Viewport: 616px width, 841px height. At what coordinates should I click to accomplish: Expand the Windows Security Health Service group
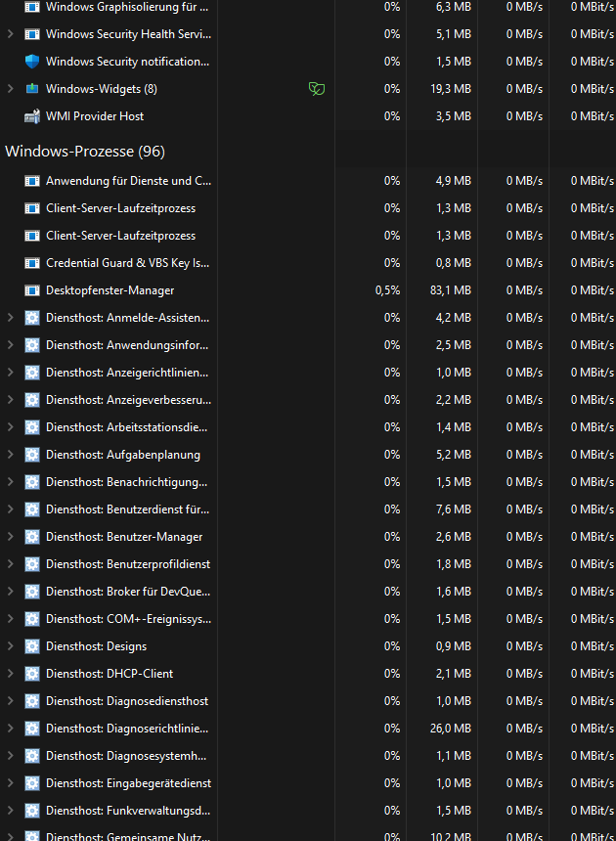point(10,34)
